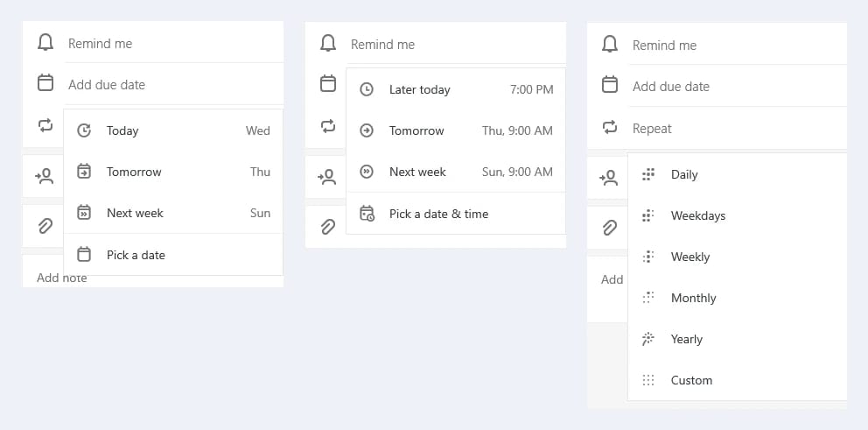
Task: Click the calendar icon in the right panel
Action: 610,85
